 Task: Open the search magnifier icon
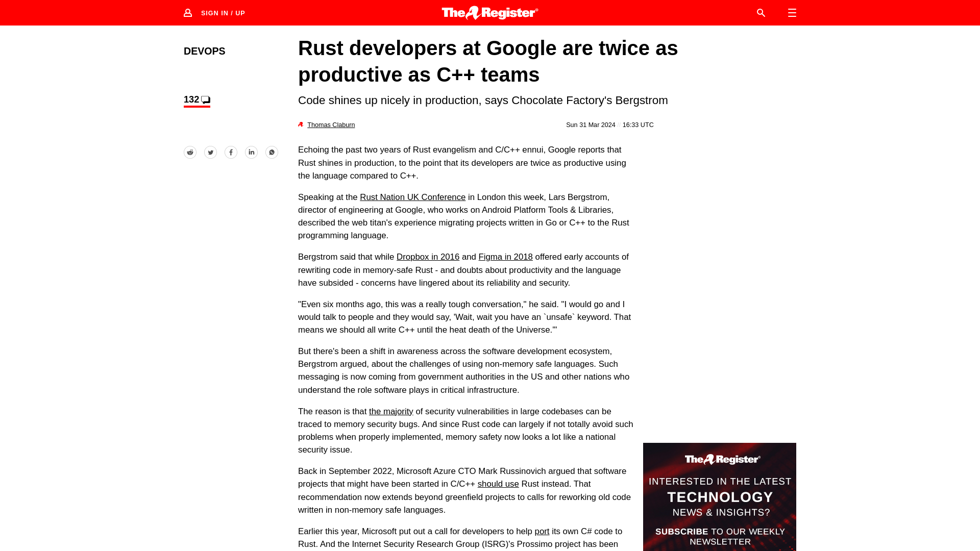click(x=761, y=13)
